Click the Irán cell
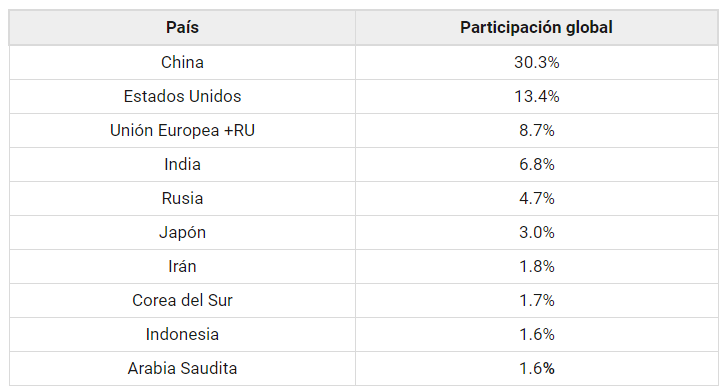This screenshot has width=728, height=392. (x=182, y=267)
